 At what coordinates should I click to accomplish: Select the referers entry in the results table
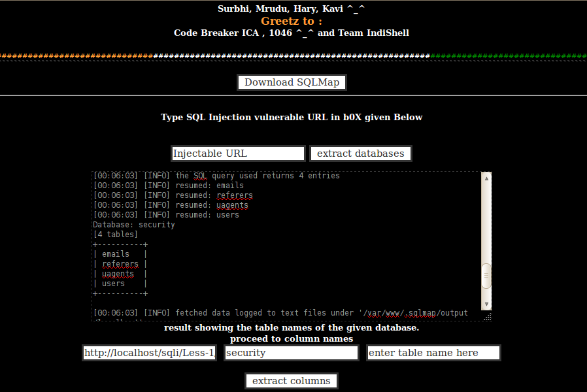120,263
